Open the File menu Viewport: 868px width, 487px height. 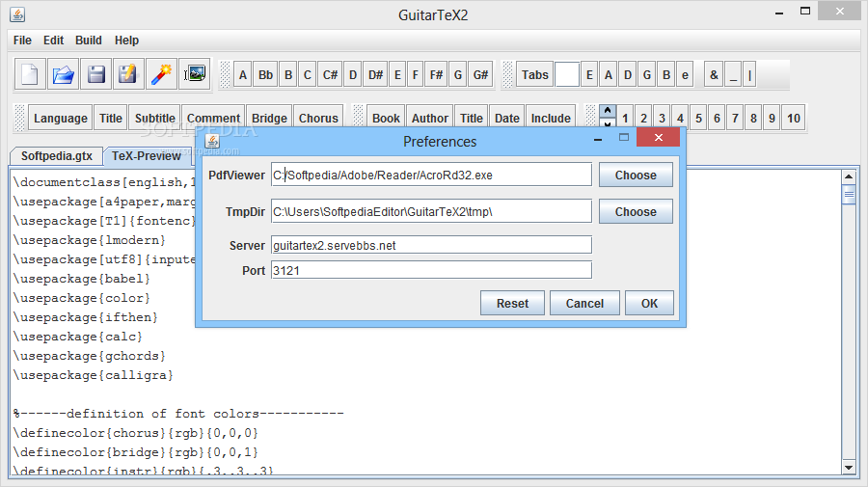pos(22,41)
